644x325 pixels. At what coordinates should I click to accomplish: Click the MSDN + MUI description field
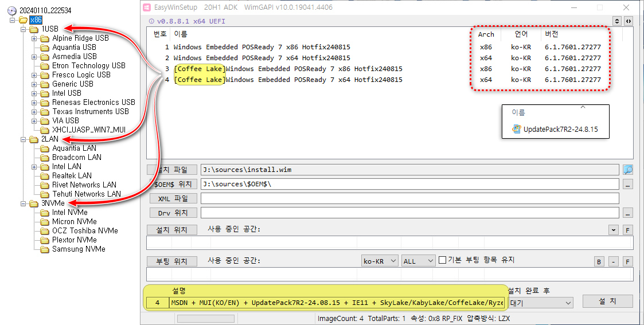(337, 303)
